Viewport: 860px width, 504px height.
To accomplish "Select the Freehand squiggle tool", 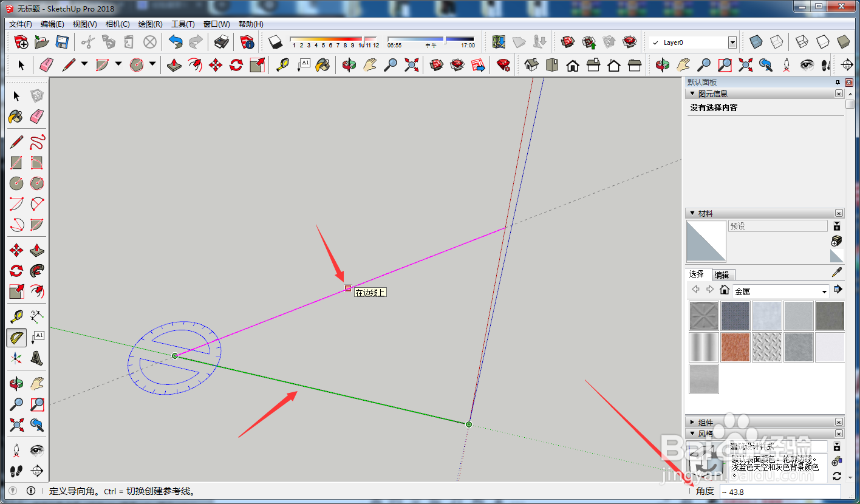I will coord(37,142).
